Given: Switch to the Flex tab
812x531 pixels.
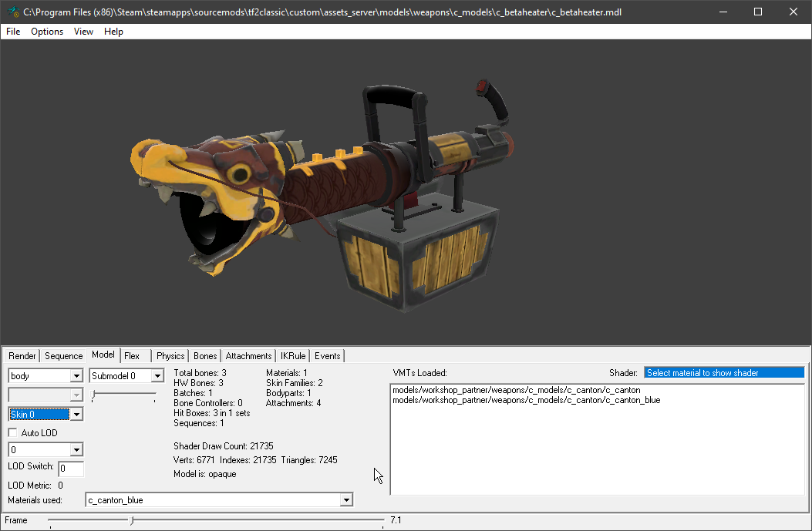Looking at the screenshot, I should (132, 356).
